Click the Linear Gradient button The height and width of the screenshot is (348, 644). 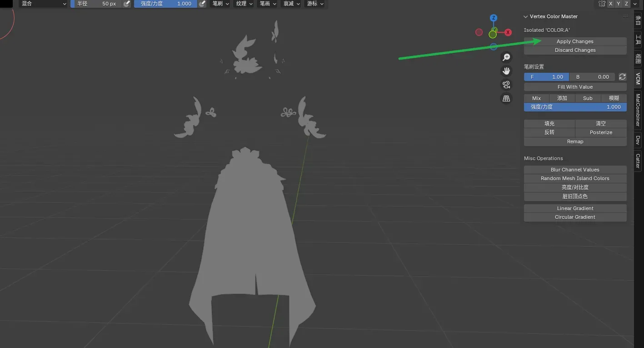pyautogui.click(x=575, y=208)
